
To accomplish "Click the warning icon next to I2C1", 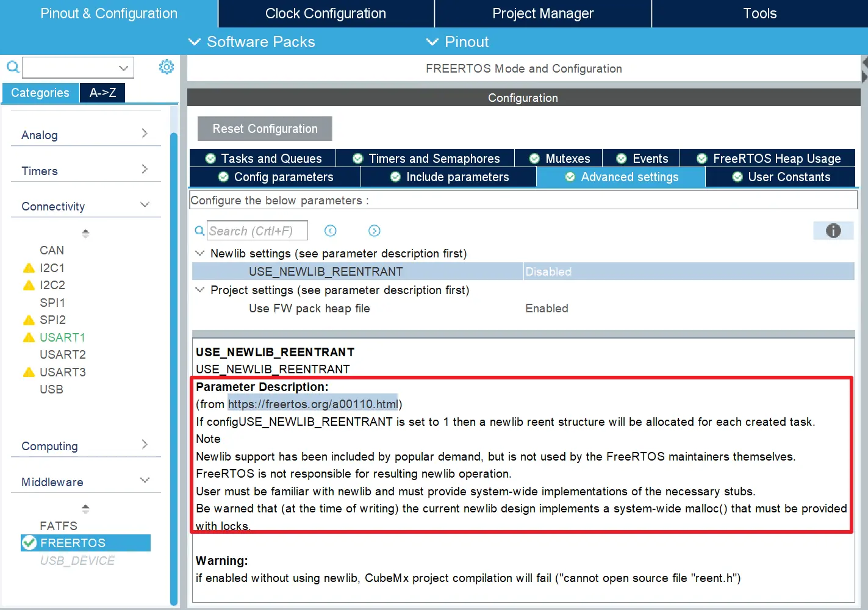I will pos(29,268).
